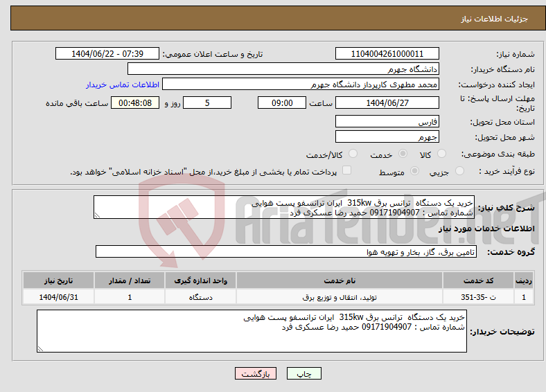Screen dimensions: 546x392
Task: Click the بازگشت back button
Action: coord(256,373)
